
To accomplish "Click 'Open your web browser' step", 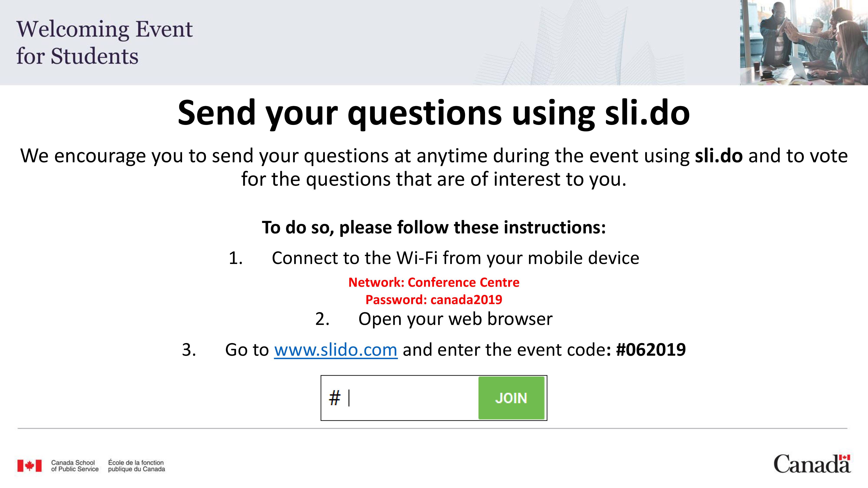I will click(x=455, y=319).
